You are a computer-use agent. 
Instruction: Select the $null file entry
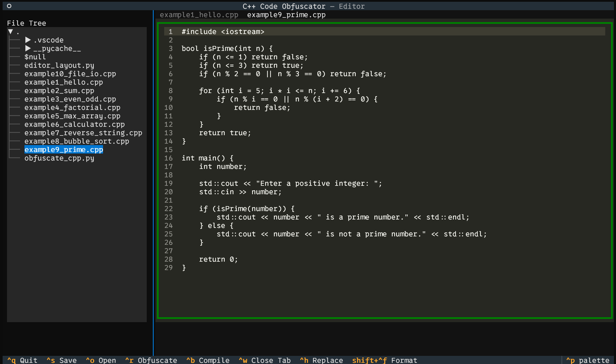(35, 57)
